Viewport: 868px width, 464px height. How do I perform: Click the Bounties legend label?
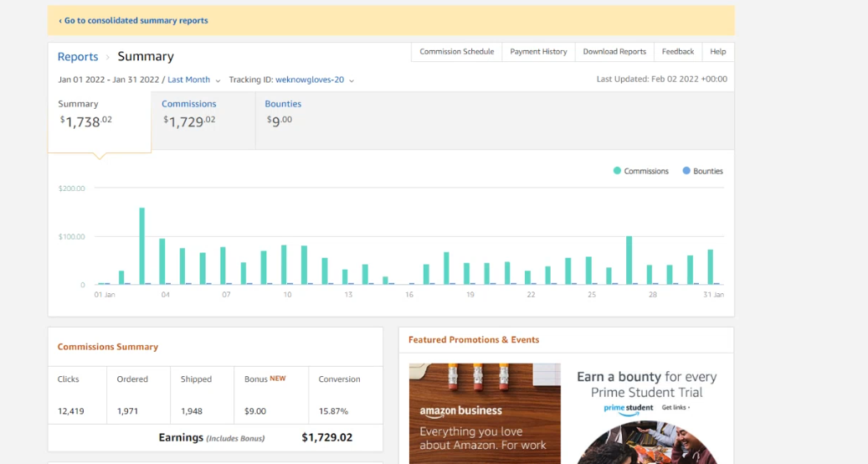(708, 171)
